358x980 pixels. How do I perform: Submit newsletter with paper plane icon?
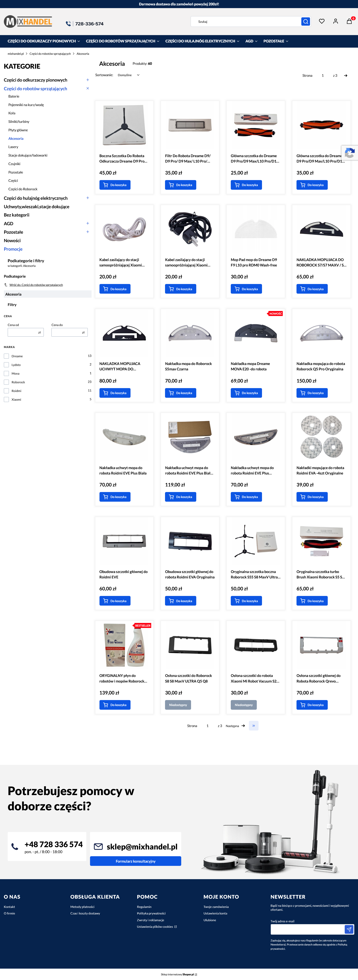(349, 929)
